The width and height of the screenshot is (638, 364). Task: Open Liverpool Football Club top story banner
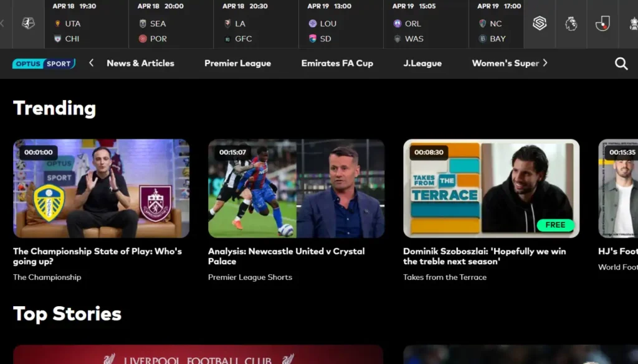[x=198, y=355]
